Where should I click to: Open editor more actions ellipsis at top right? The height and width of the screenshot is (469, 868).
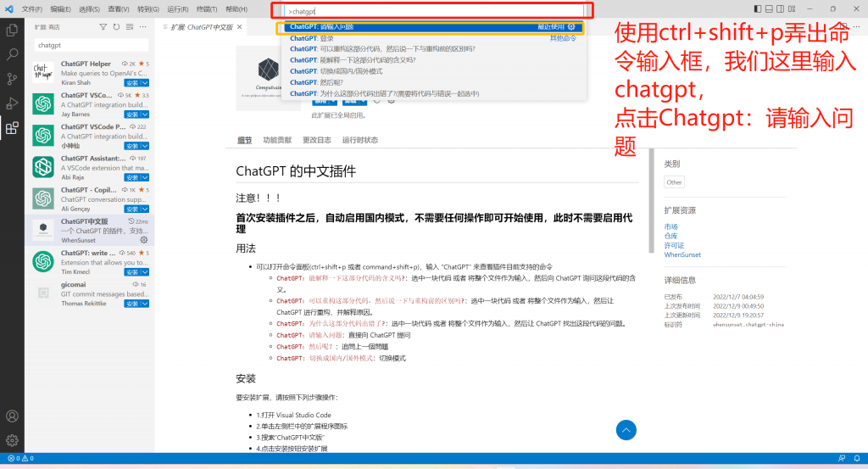coord(856,26)
